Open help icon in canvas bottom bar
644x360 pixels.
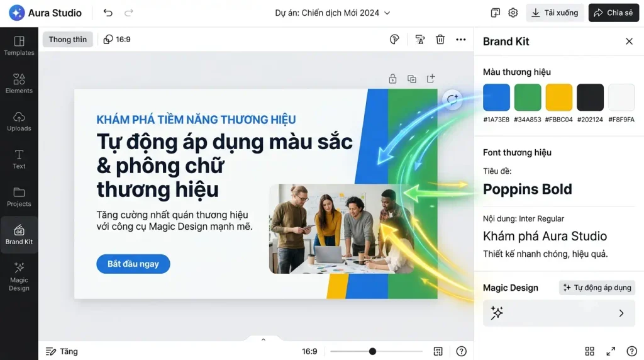pyautogui.click(x=461, y=351)
